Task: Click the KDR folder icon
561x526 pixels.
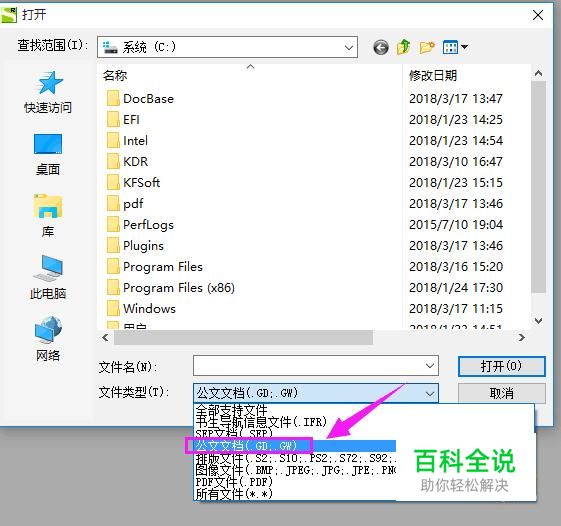Action: tap(113, 161)
